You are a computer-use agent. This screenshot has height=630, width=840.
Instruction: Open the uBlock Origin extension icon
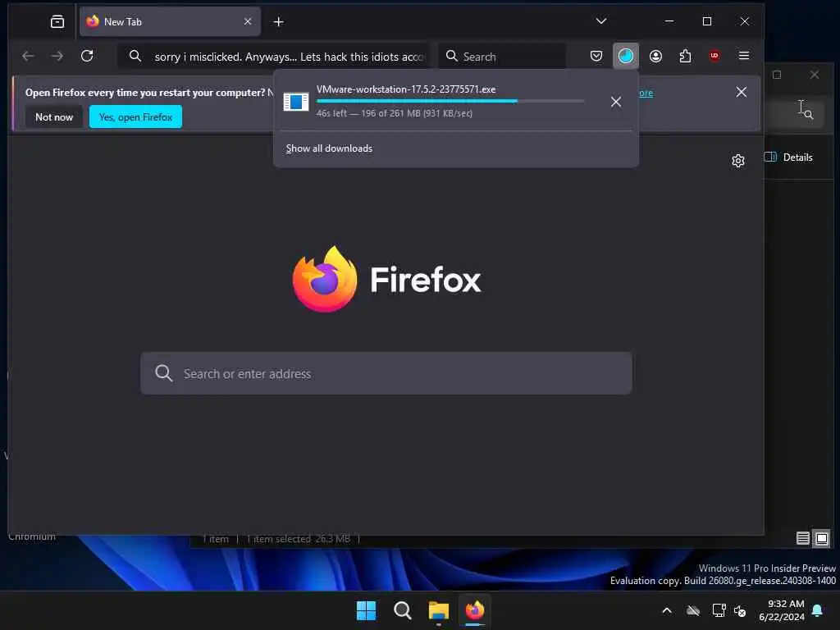click(714, 56)
